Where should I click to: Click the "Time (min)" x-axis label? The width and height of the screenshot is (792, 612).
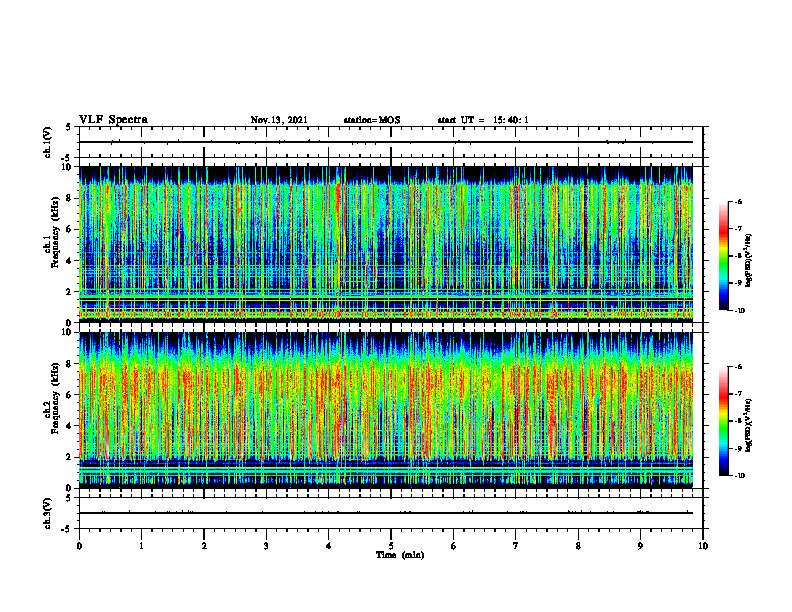(x=400, y=555)
